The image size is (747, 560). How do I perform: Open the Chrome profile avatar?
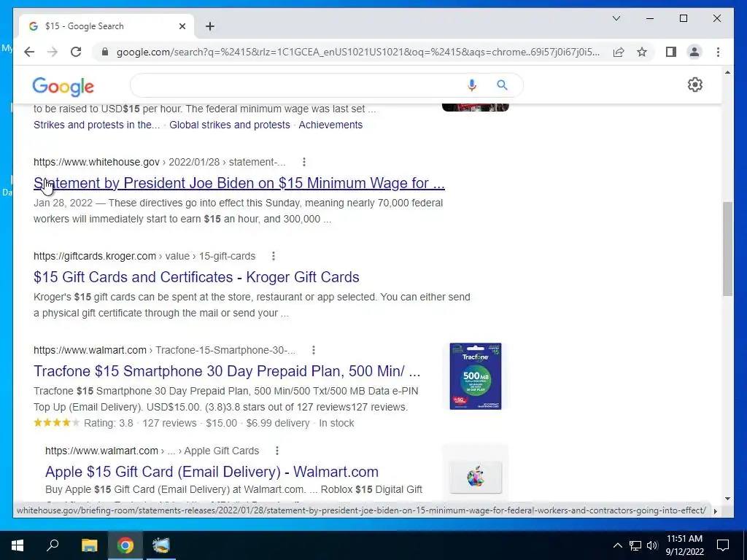click(x=694, y=52)
